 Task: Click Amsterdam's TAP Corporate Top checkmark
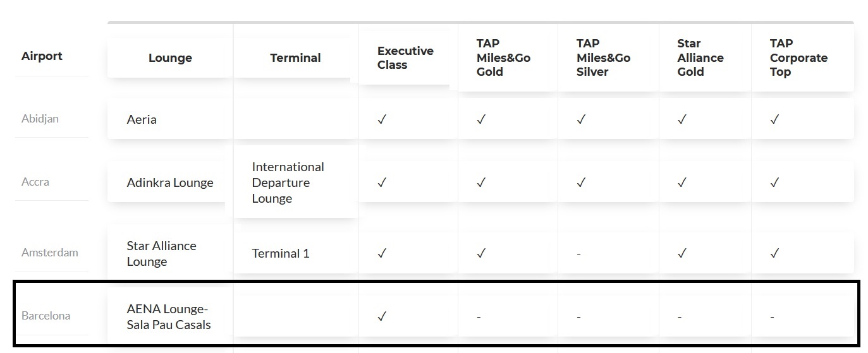774,253
